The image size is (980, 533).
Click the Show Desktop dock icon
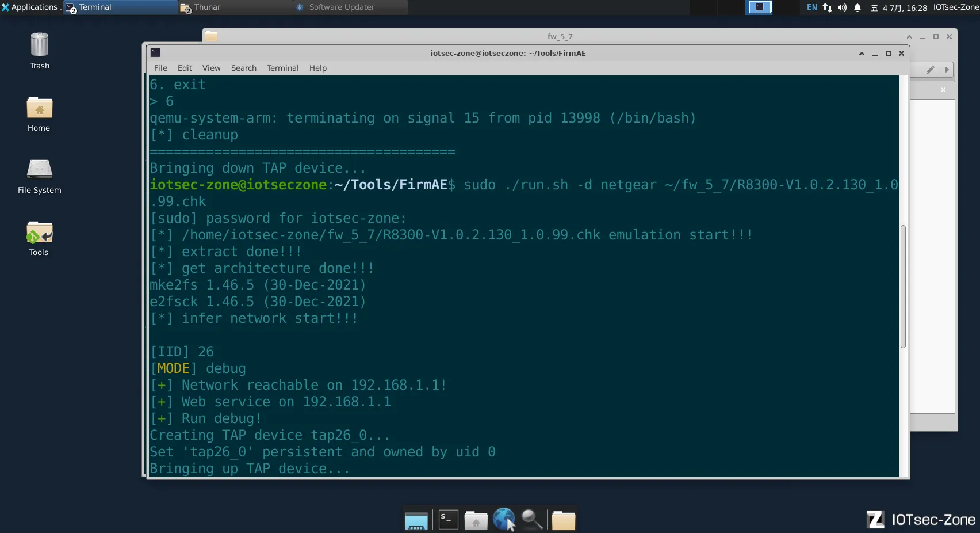click(416, 520)
